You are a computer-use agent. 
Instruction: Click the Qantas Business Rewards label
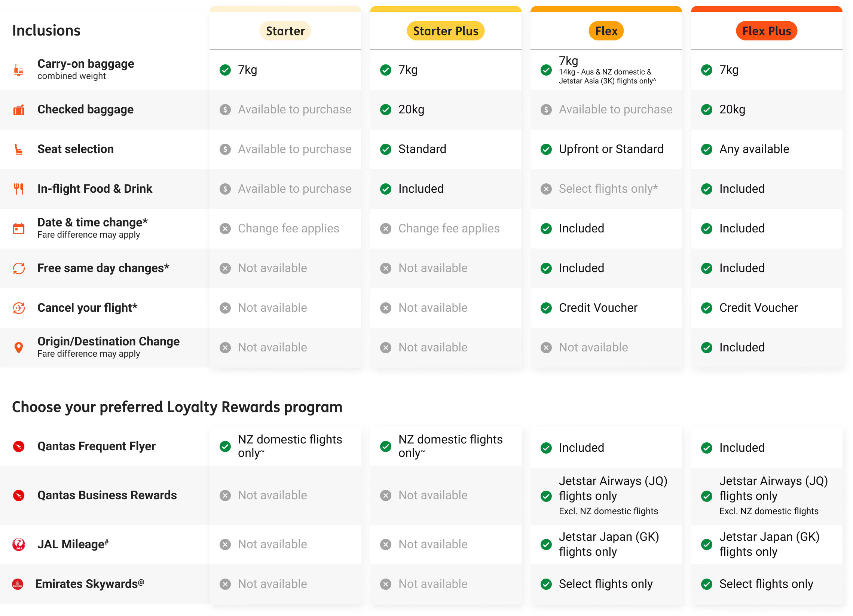pyautogui.click(x=107, y=495)
